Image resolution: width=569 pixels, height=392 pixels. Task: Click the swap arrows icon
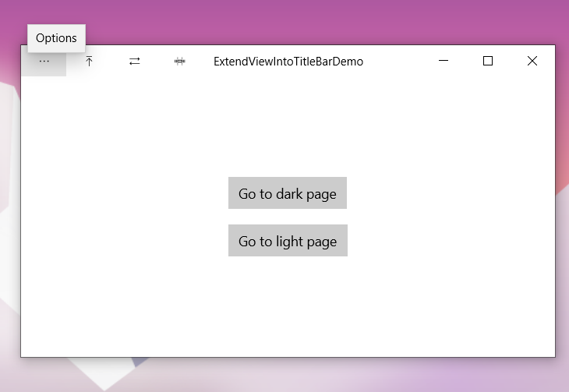coord(134,61)
